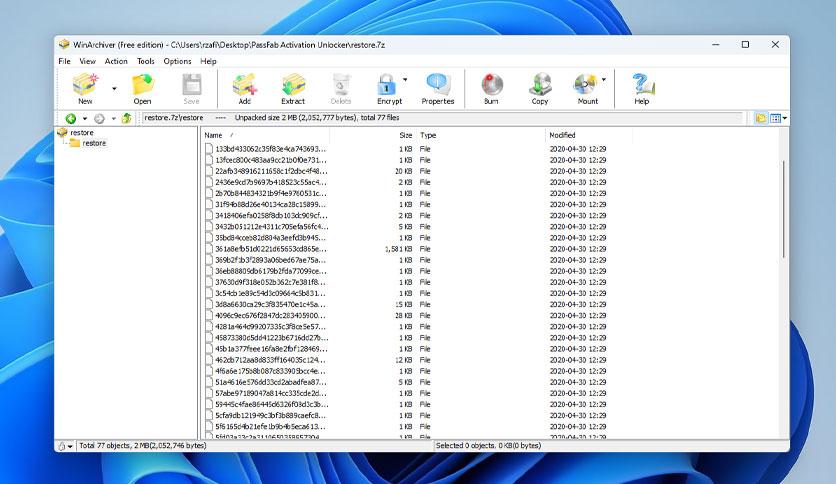Screen dimensions: 836x484
Task: Click the grey Forward navigation arrow
Action: click(x=99, y=118)
